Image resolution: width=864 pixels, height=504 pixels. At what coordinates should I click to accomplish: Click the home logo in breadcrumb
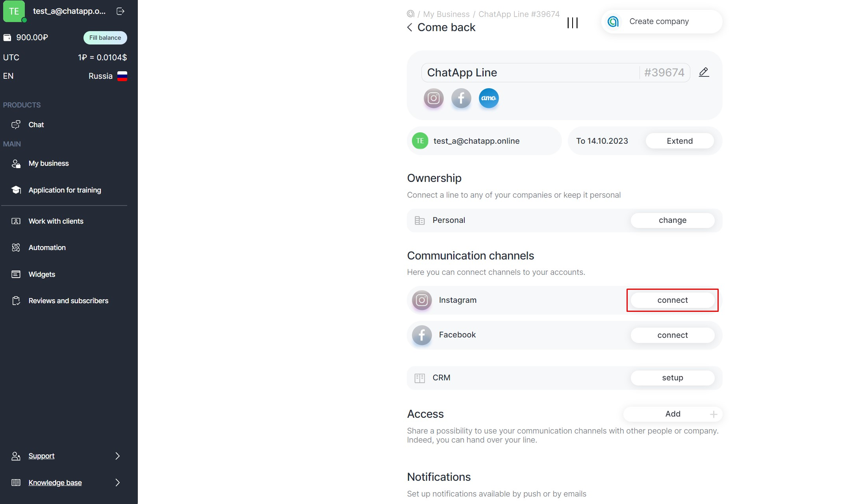(410, 14)
